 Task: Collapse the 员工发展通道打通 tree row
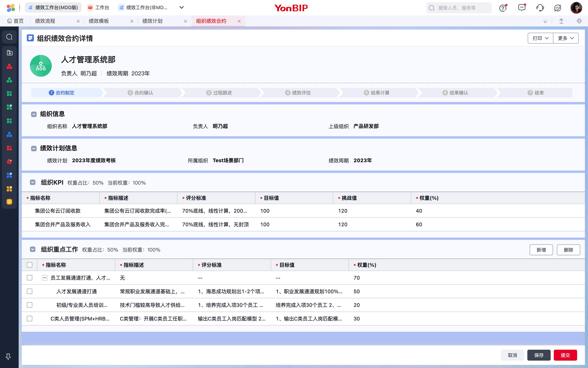point(45,278)
